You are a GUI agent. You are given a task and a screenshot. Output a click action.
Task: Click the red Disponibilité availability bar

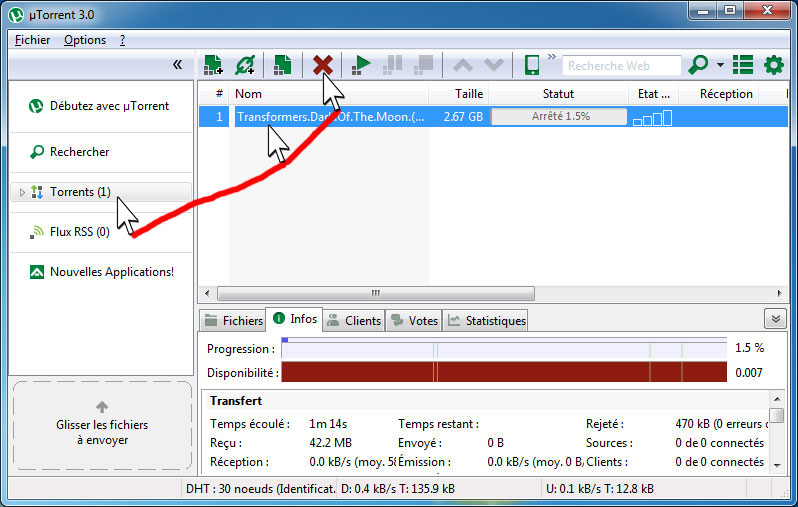coord(504,372)
